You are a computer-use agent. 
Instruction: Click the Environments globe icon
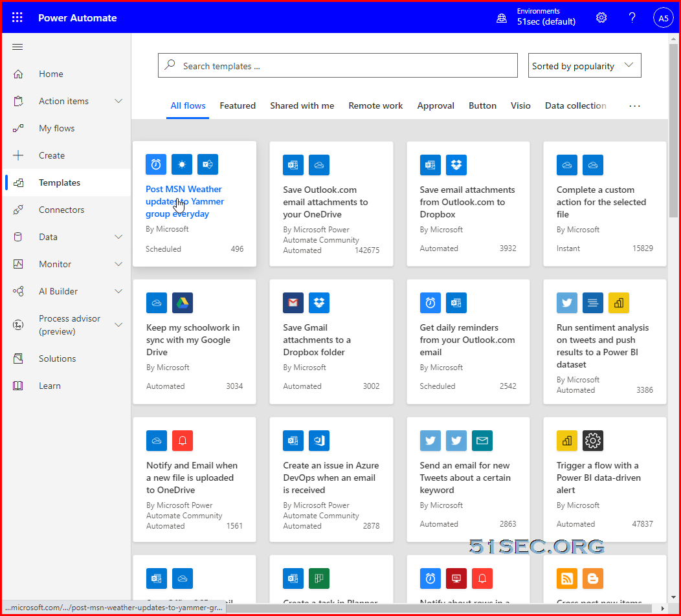coord(502,18)
